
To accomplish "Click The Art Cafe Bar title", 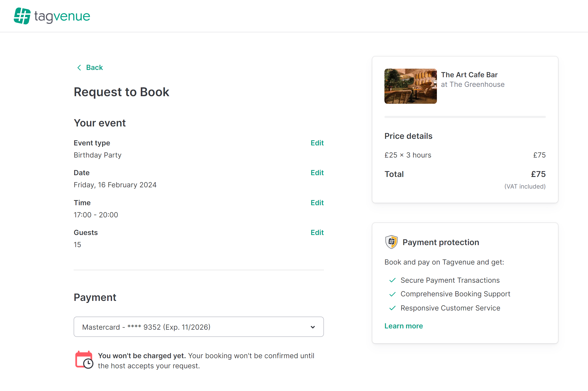I will tap(469, 75).
